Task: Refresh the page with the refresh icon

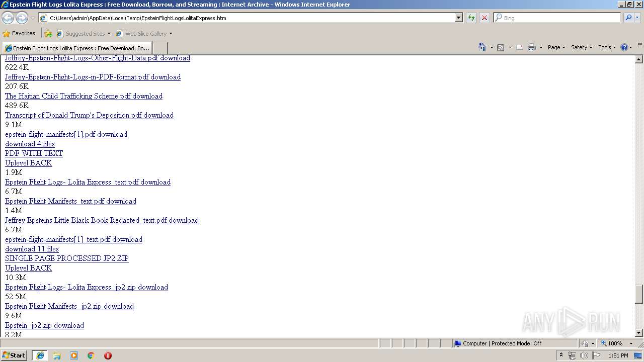Action: click(x=471, y=18)
